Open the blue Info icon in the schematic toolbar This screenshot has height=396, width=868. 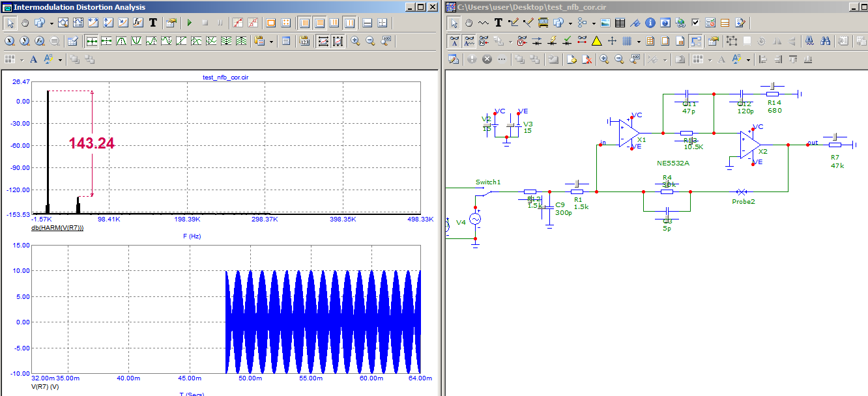[650, 23]
